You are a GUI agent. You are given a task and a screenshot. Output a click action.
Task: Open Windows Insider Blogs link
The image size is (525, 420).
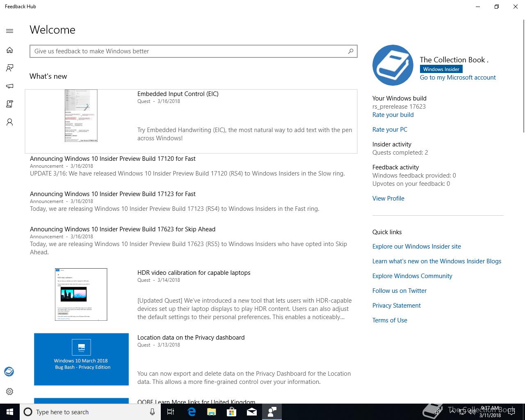(437, 261)
